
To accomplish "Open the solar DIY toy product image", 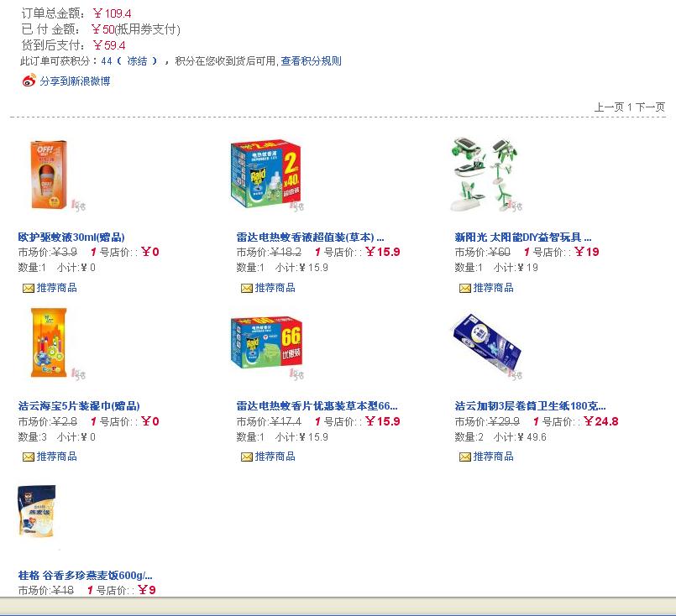I will click(x=485, y=175).
